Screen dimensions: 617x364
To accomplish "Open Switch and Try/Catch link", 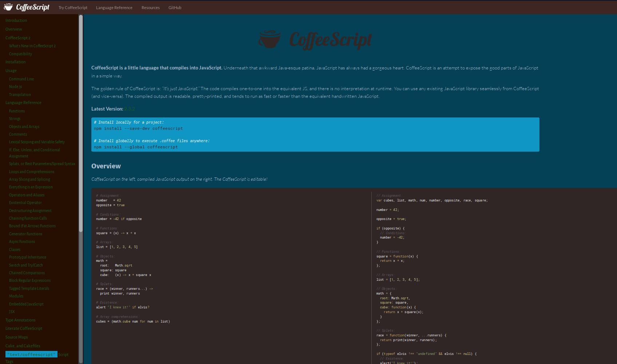I will point(26,265).
